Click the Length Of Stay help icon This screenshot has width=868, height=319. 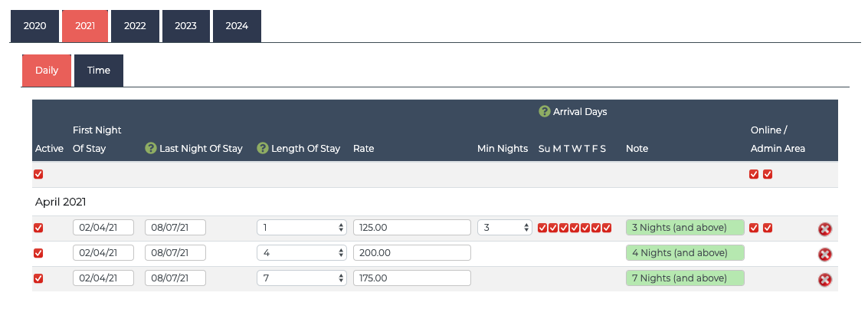pos(263,149)
